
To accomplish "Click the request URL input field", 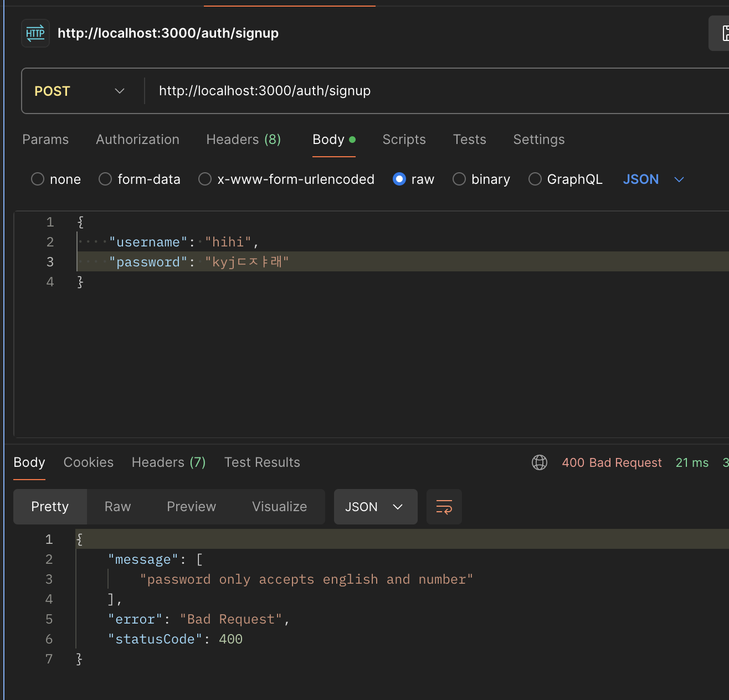I will [x=438, y=91].
